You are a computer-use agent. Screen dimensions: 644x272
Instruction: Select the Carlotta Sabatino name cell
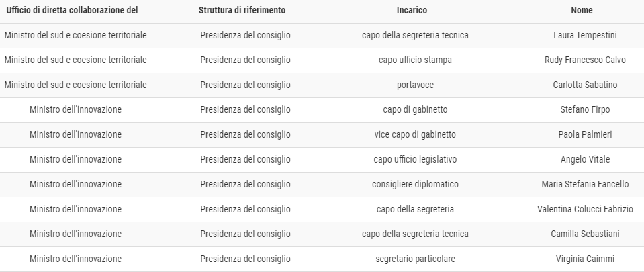coord(585,85)
